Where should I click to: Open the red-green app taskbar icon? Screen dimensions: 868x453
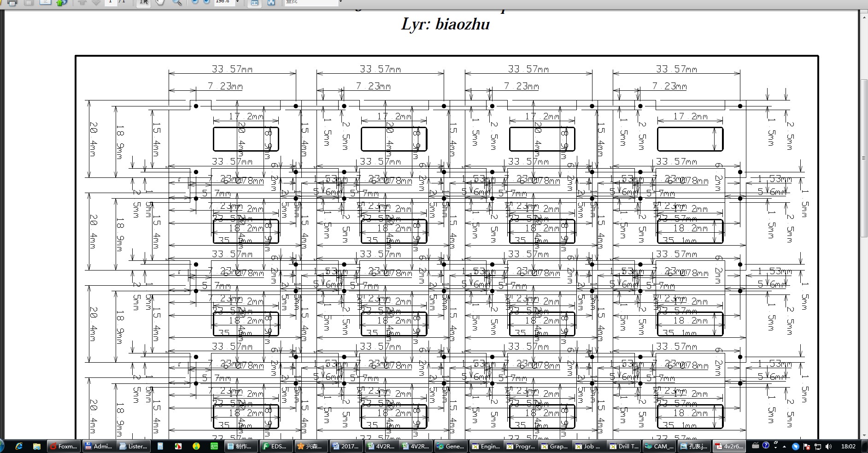click(178, 446)
